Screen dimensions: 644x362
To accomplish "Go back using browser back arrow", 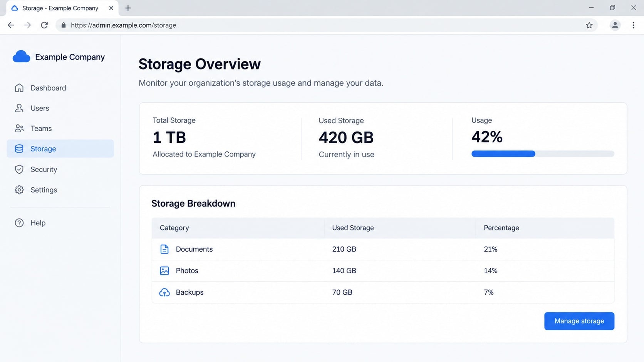I will (11, 25).
